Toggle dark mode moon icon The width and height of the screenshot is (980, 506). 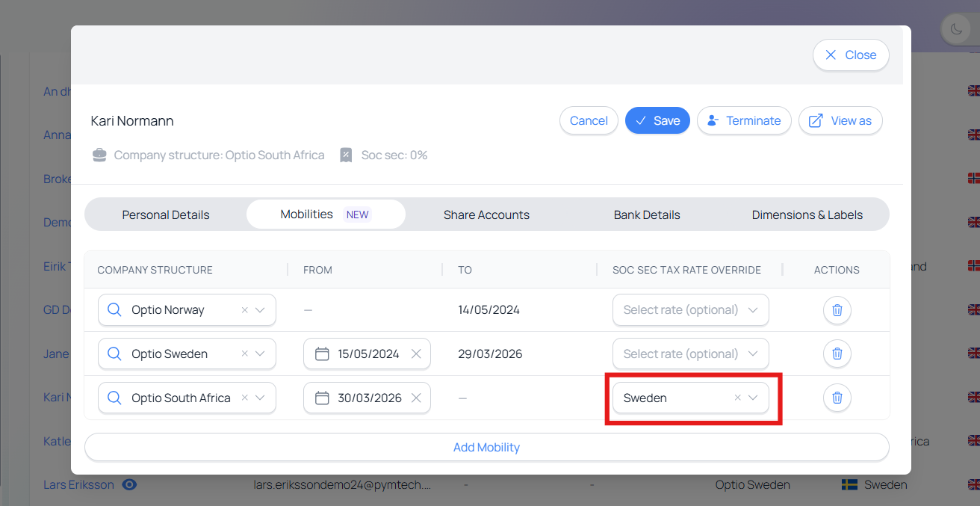point(956,30)
